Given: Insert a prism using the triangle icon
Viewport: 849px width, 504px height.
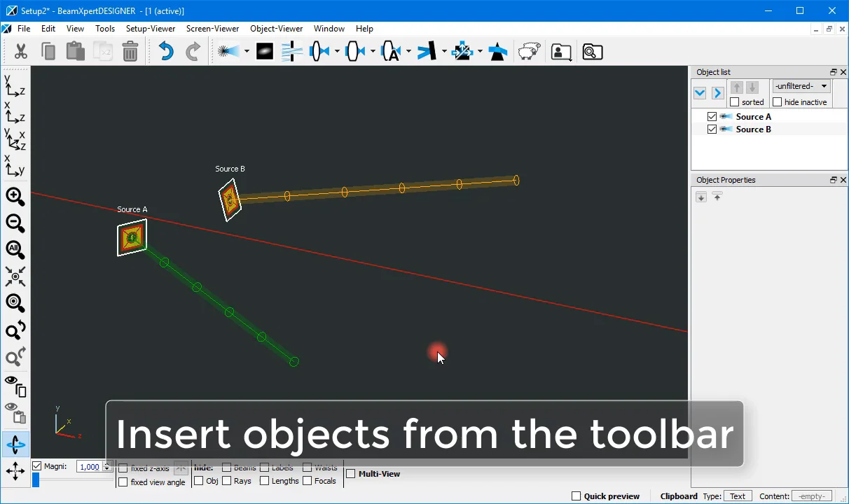Looking at the screenshot, I should coord(497,52).
